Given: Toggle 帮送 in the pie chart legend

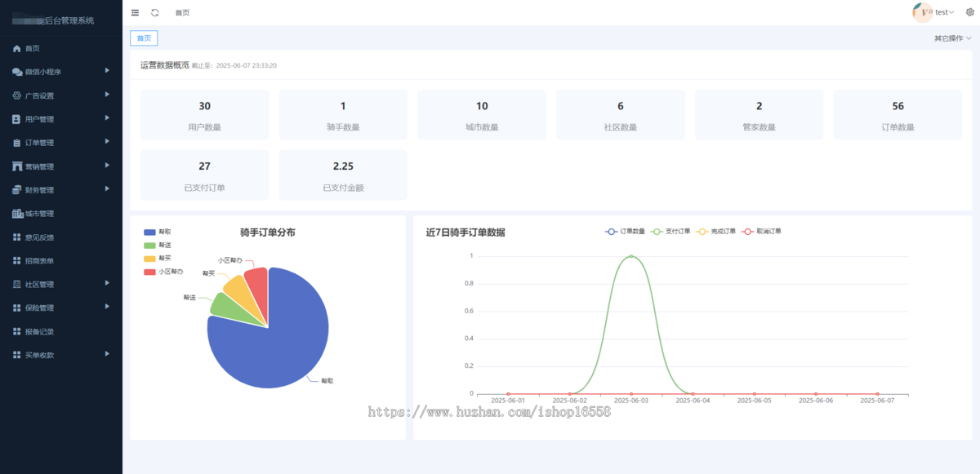Looking at the screenshot, I should tap(158, 246).
